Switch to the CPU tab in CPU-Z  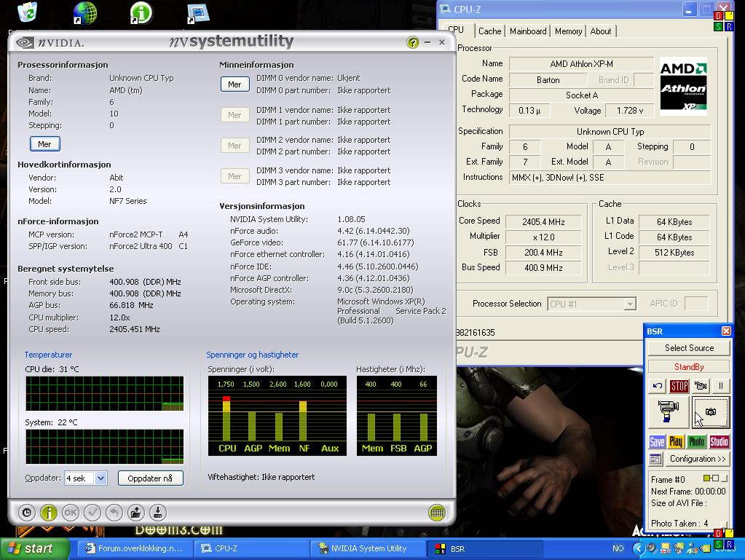(x=456, y=30)
